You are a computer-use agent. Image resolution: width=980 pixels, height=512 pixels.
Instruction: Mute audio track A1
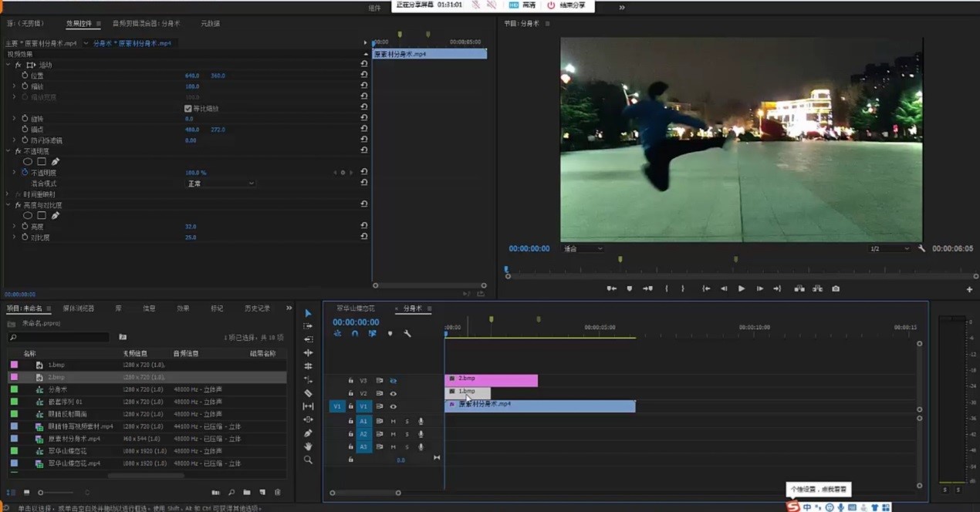393,421
